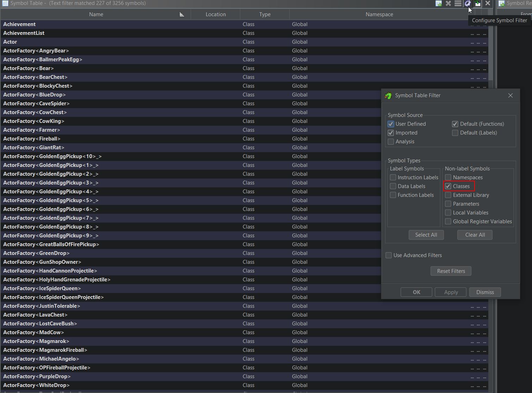
Task: Click the Dismiss button
Action: click(485, 292)
